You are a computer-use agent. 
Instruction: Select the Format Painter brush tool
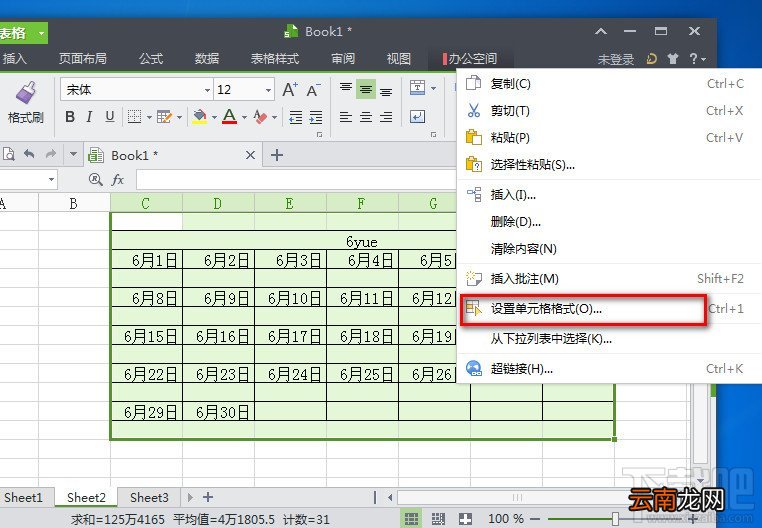point(25,102)
